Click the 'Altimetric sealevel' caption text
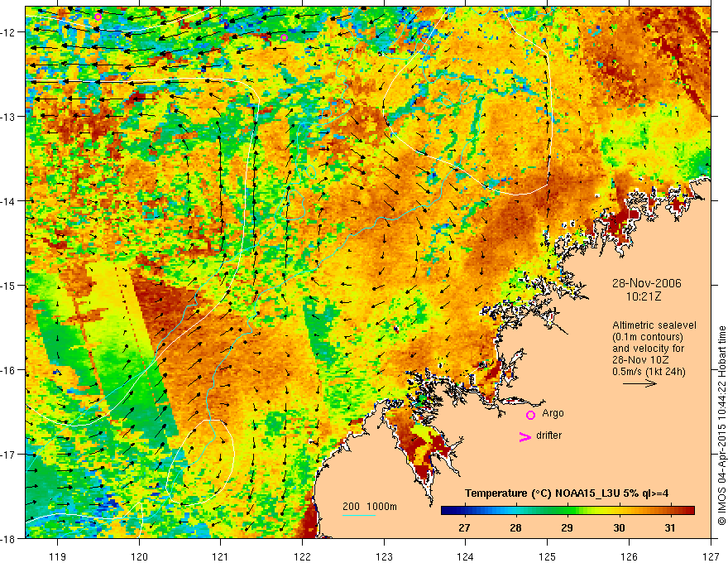Viewport: 728px width, 563px height. click(x=654, y=325)
